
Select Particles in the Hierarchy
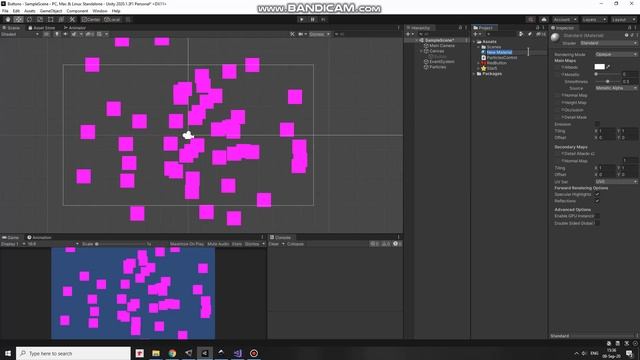pos(438,67)
